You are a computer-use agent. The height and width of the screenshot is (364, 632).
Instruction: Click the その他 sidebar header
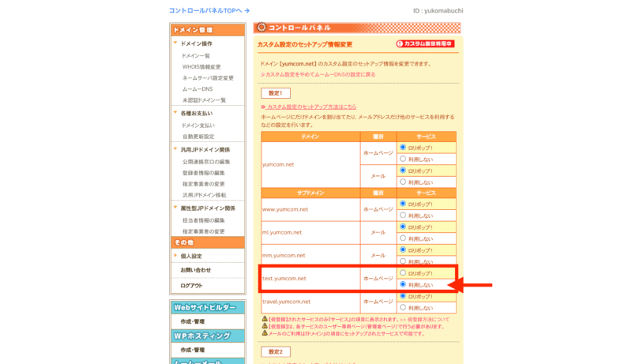tap(208, 242)
